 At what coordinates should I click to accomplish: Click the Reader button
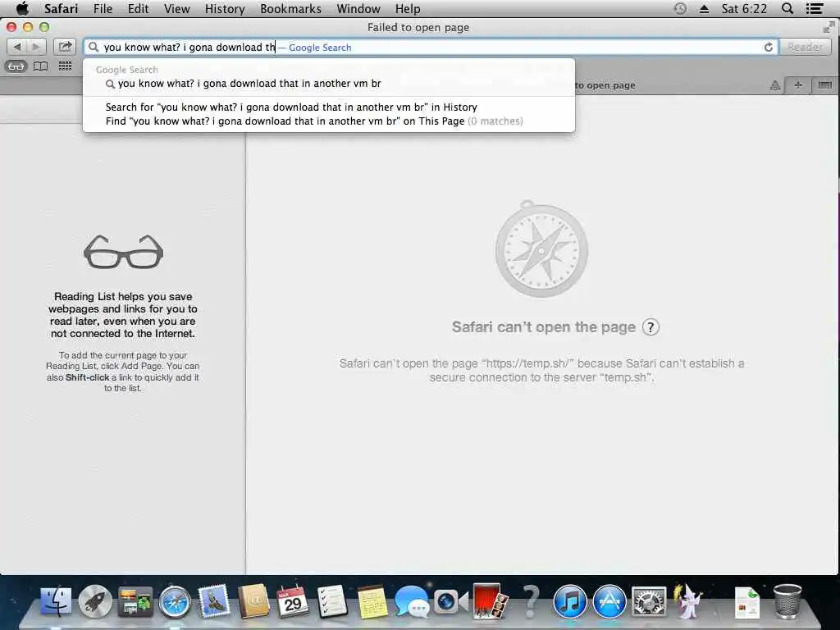pyautogui.click(x=805, y=47)
